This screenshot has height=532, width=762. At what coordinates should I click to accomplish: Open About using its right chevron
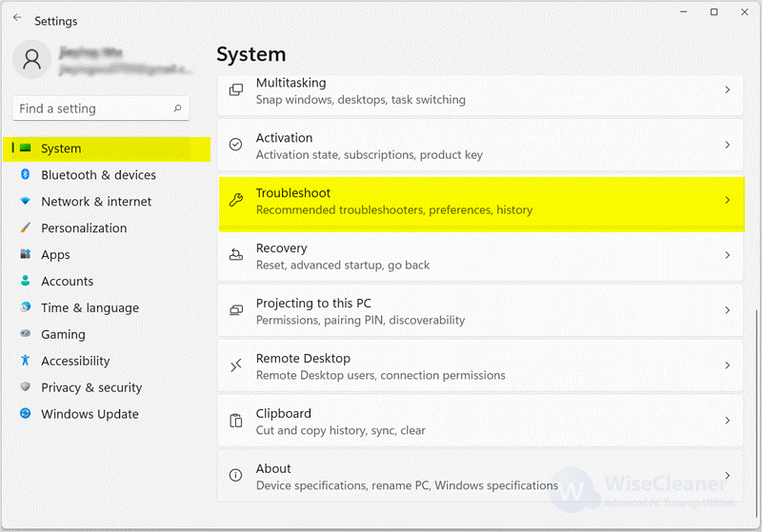tap(728, 475)
